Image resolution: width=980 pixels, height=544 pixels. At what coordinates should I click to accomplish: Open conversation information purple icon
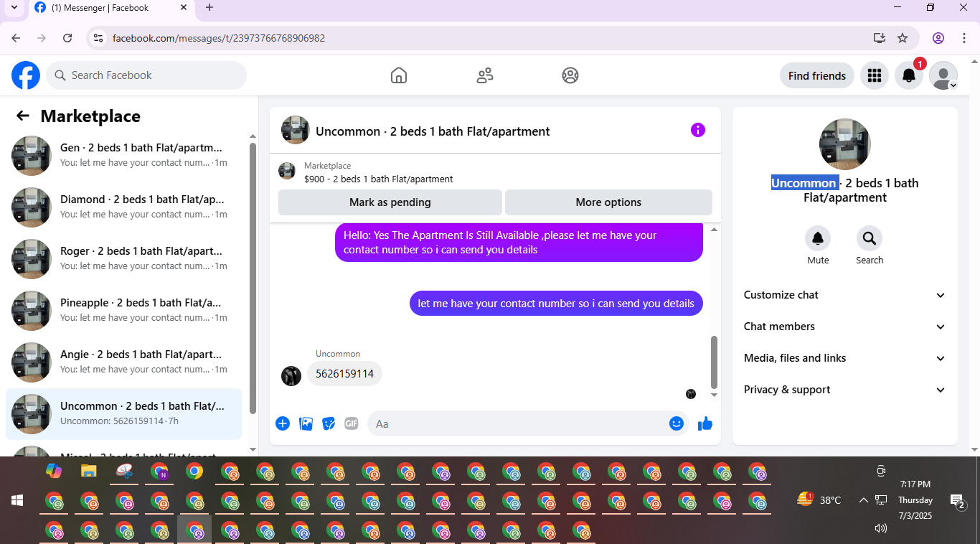[698, 130]
